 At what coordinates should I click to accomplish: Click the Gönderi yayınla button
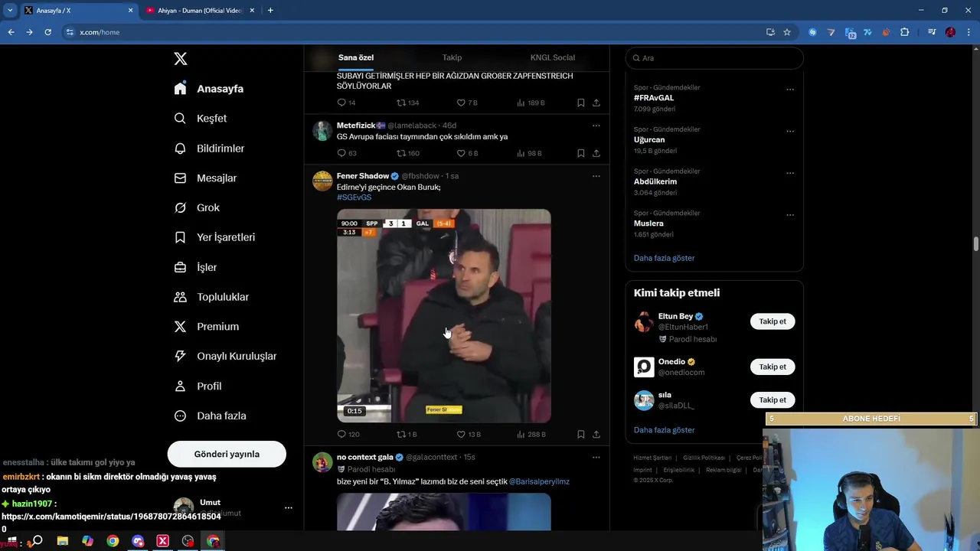(x=227, y=454)
